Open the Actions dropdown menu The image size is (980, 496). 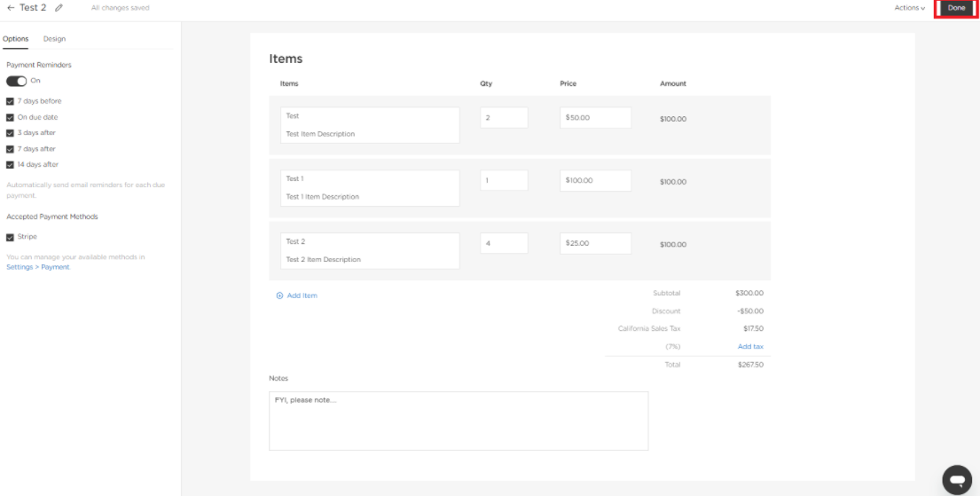coord(909,8)
